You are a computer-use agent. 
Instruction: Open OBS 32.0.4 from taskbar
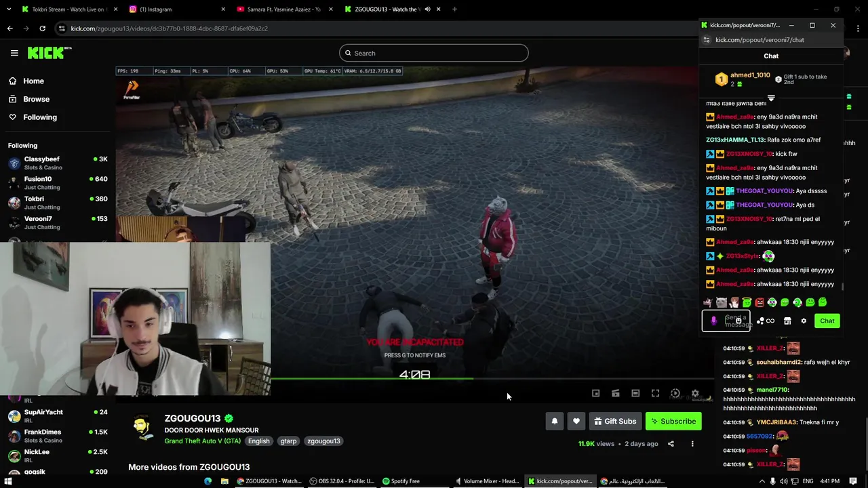342,481
